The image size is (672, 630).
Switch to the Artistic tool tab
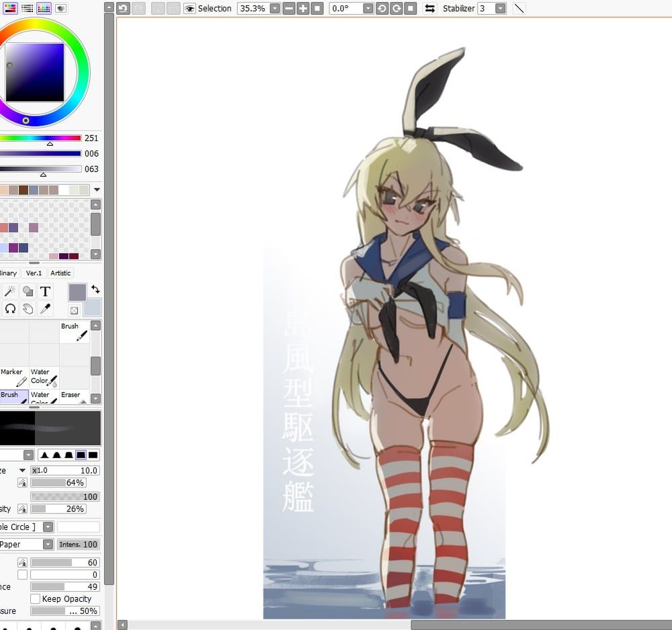[x=60, y=273]
